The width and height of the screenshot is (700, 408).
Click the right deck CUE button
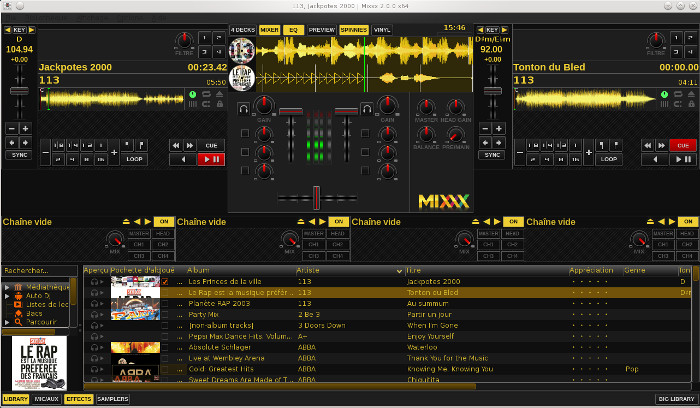(x=684, y=145)
